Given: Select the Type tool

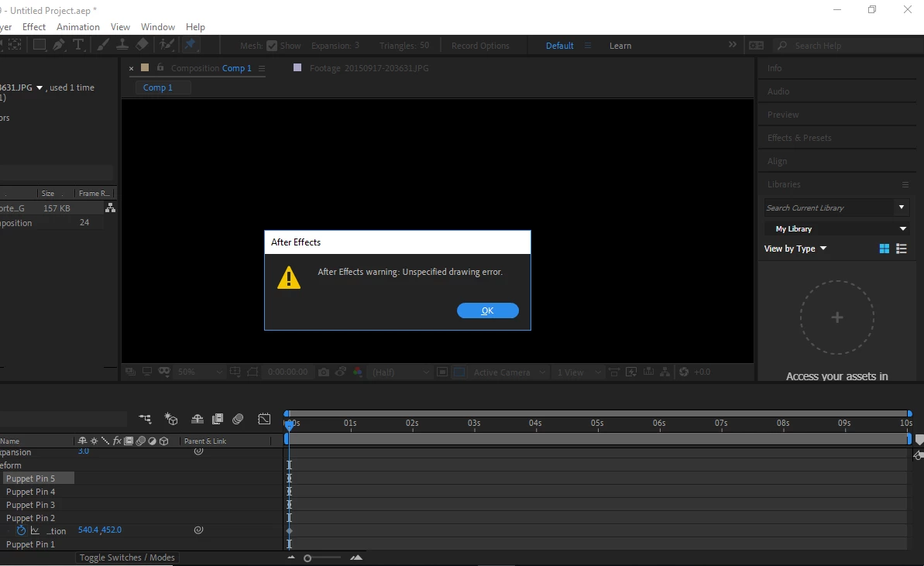Looking at the screenshot, I should [x=77, y=45].
